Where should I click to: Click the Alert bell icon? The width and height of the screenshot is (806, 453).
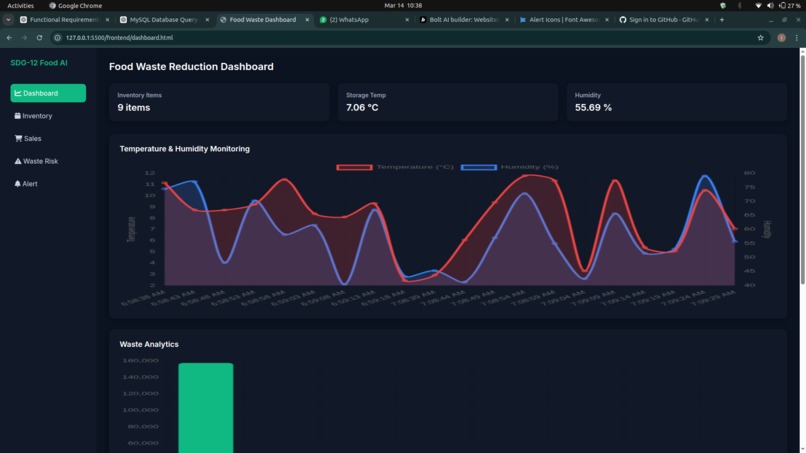click(17, 184)
